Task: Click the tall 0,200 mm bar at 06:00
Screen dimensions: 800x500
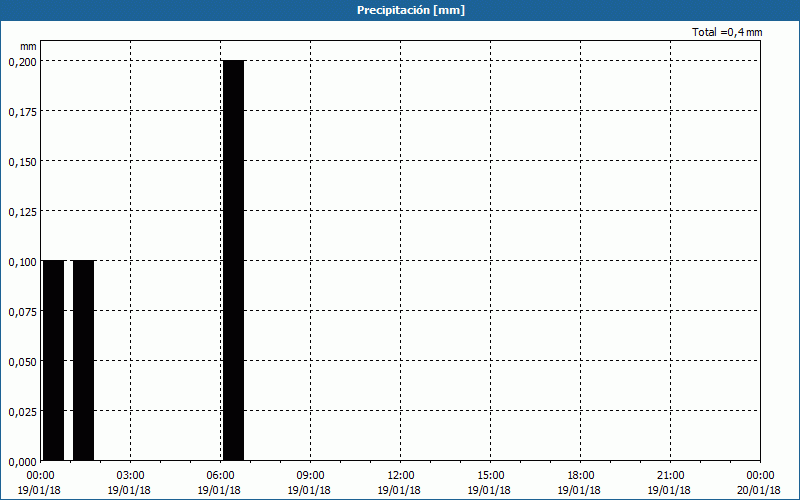Action: coord(233,260)
